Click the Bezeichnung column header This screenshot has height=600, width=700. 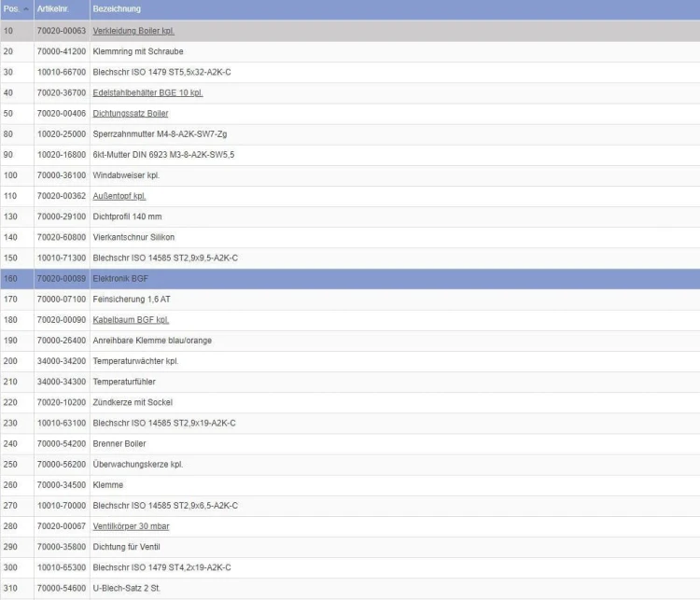click(x=395, y=9)
